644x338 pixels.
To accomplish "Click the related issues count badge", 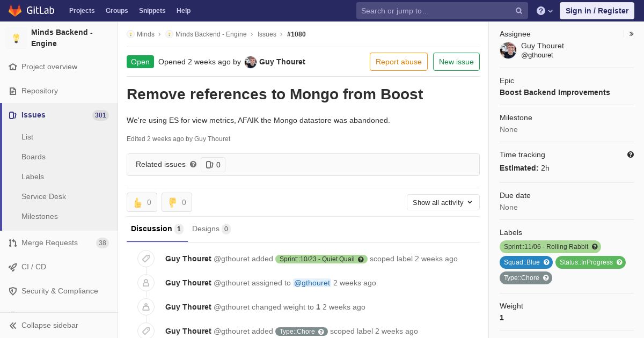I will click(213, 165).
